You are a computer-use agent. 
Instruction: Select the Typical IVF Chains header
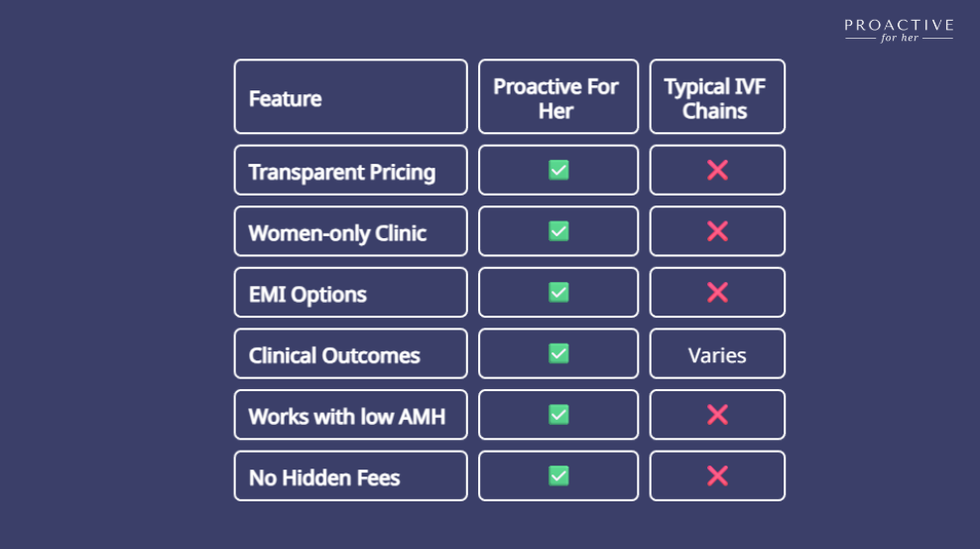pyautogui.click(x=717, y=97)
